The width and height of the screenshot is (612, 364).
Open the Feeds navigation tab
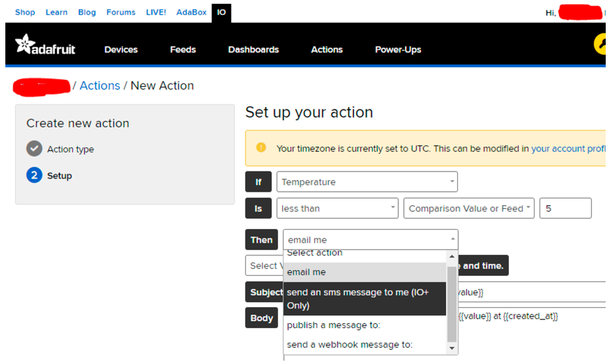pyautogui.click(x=183, y=50)
